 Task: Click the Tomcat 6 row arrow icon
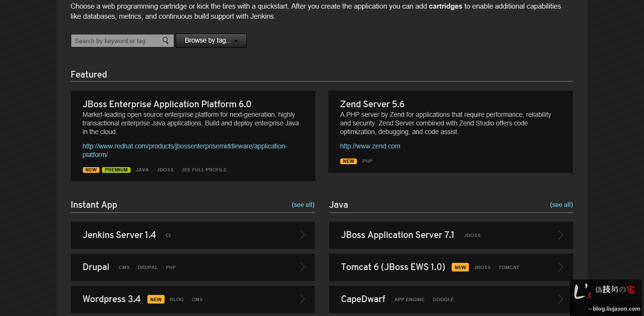tap(561, 267)
